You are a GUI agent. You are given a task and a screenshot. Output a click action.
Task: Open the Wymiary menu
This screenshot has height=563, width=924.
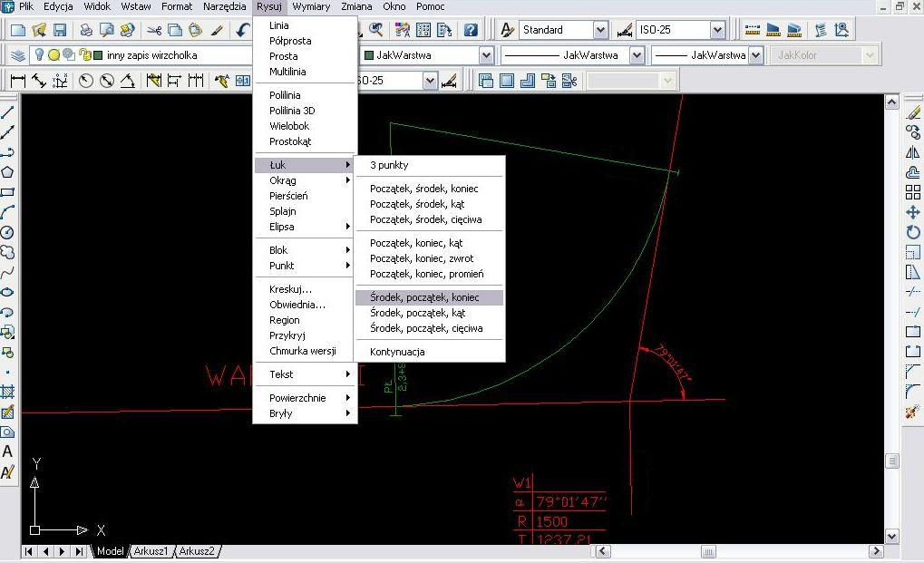click(x=311, y=6)
